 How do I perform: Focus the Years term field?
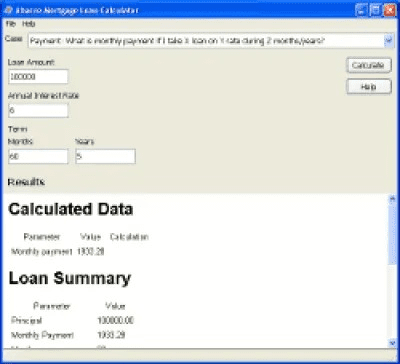point(105,156)
